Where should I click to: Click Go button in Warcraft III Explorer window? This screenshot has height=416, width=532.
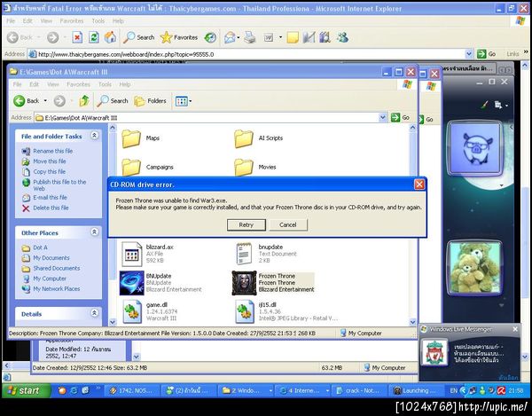tap(401, 117)
